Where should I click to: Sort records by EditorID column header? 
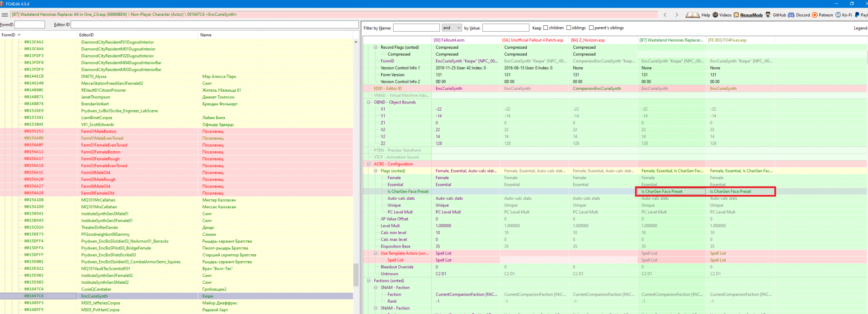click(x=86, y=35)
